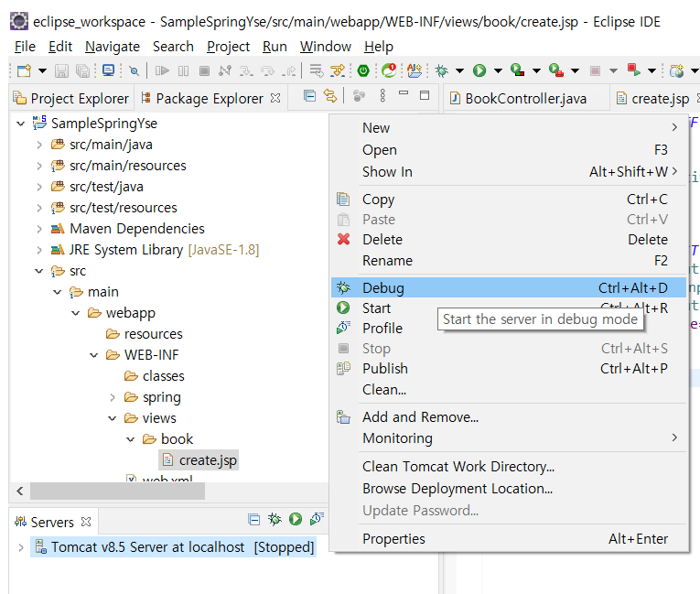
Task: Click the green Spring Boot power icon
Action: click(363, 70)
